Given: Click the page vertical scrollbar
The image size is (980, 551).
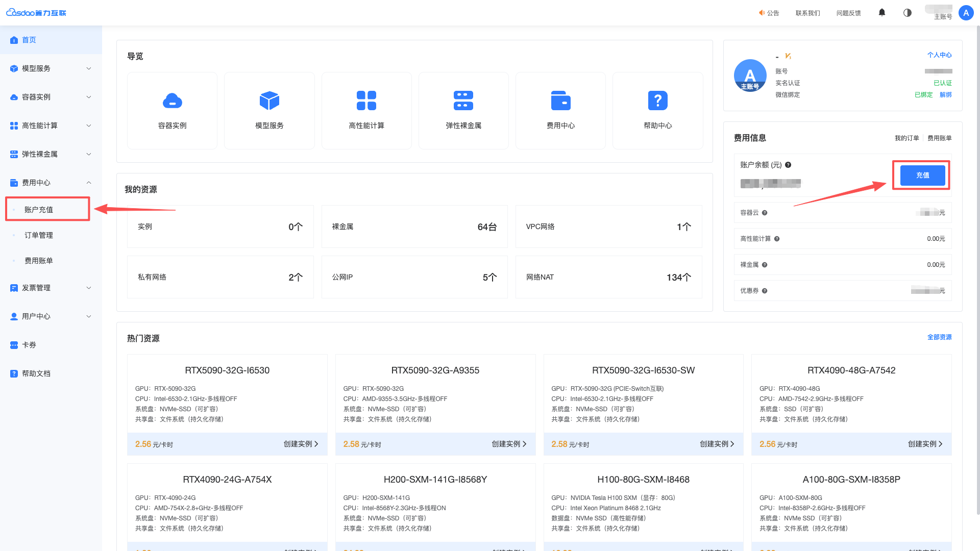Looking at the screenshot, I should (977, 270).
